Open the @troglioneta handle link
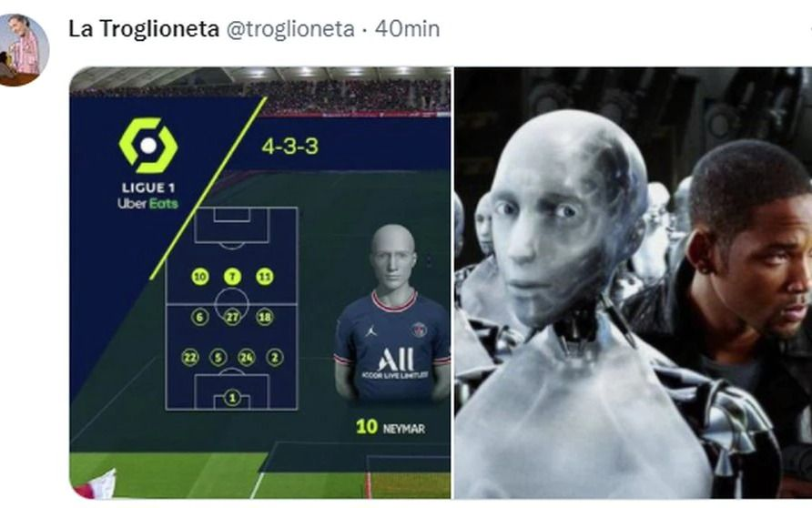Image resolution: width=812 pixels, height=508 pixels. (x=290, y=29)
